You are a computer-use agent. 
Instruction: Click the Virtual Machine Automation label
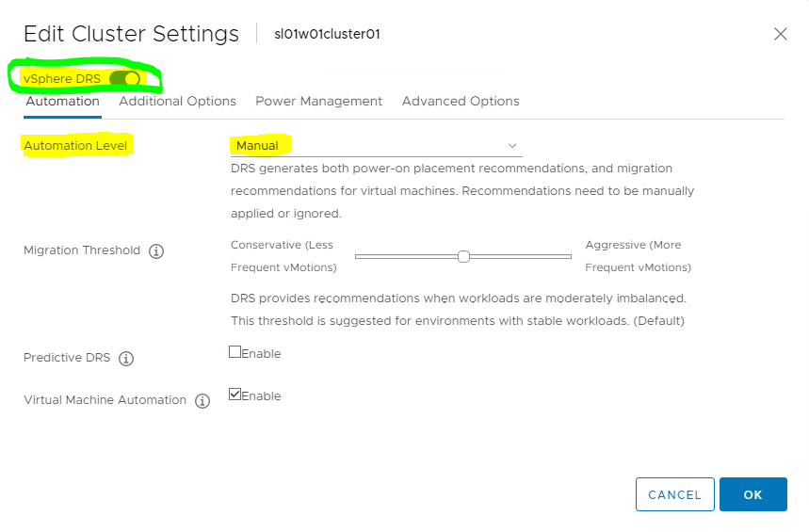pyautogui.click(x=105, y=400)
